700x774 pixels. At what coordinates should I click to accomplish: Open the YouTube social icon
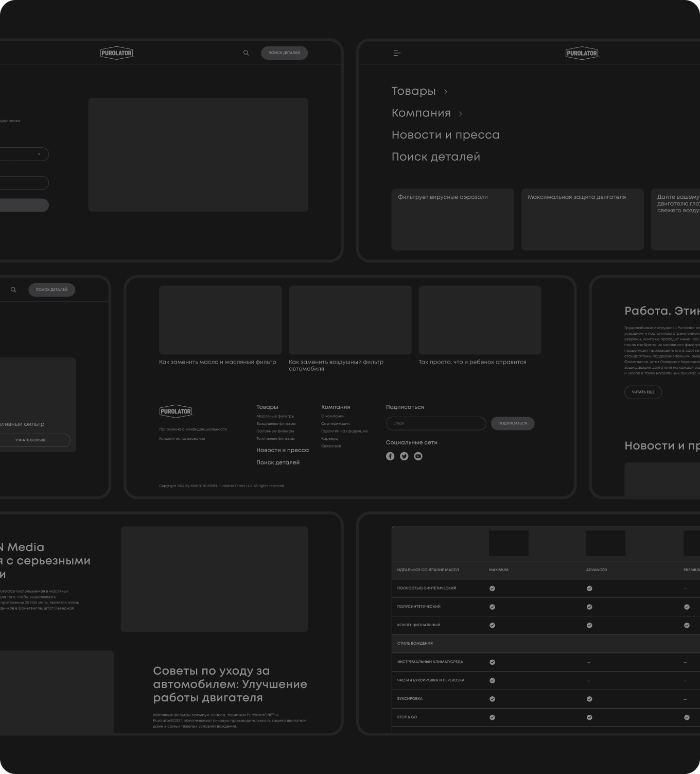(418, 456)
